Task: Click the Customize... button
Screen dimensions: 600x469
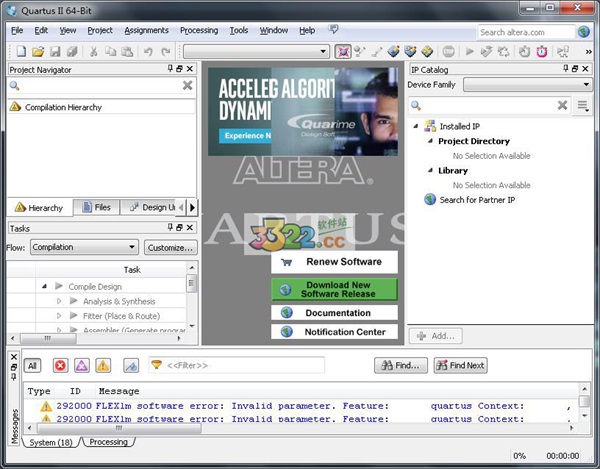Action: tap(171, 248)
